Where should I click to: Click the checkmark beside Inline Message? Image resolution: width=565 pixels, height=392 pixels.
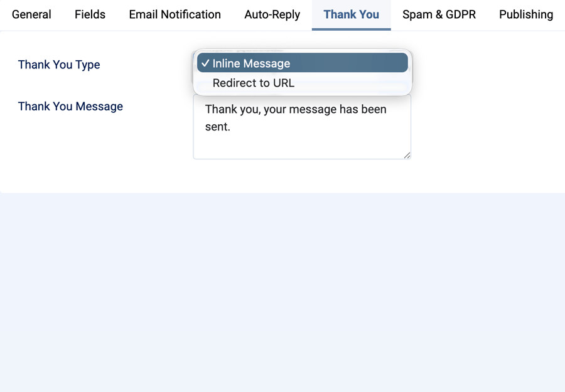point(205,63)
